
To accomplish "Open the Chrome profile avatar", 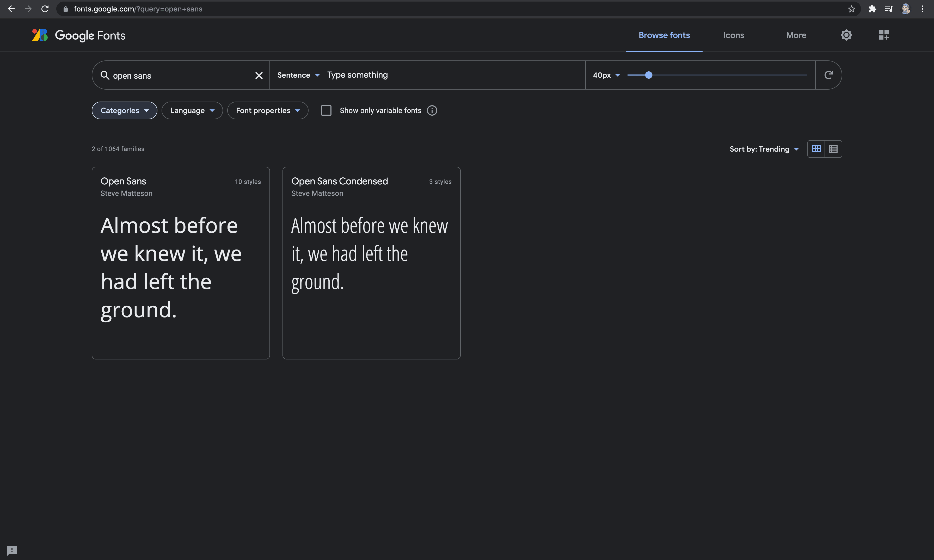I will (906, 9).
